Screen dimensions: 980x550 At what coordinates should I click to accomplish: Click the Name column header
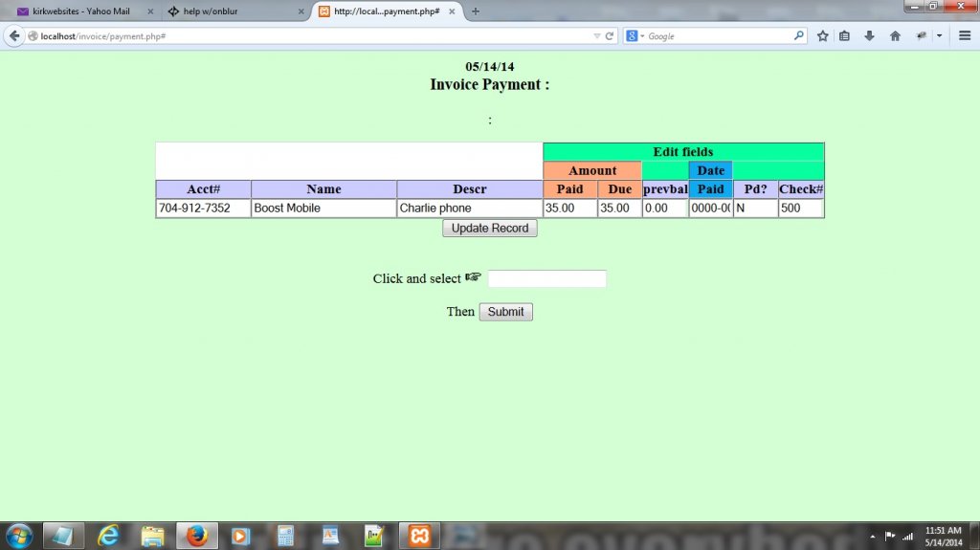pyautogui.click(x=323, y=189)
